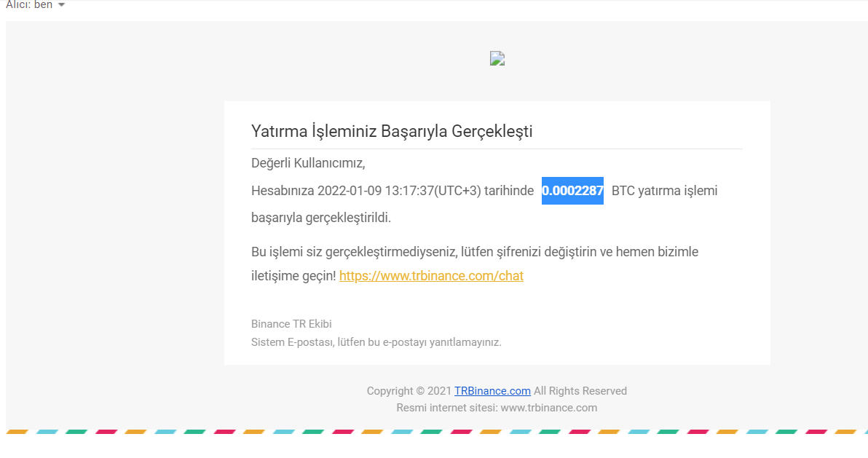Click the heading "Yatırma İşleminiz Başarıyla Gerçekleşti"
The width and height of the screenshot is (868, 458).
click(392, 131)
